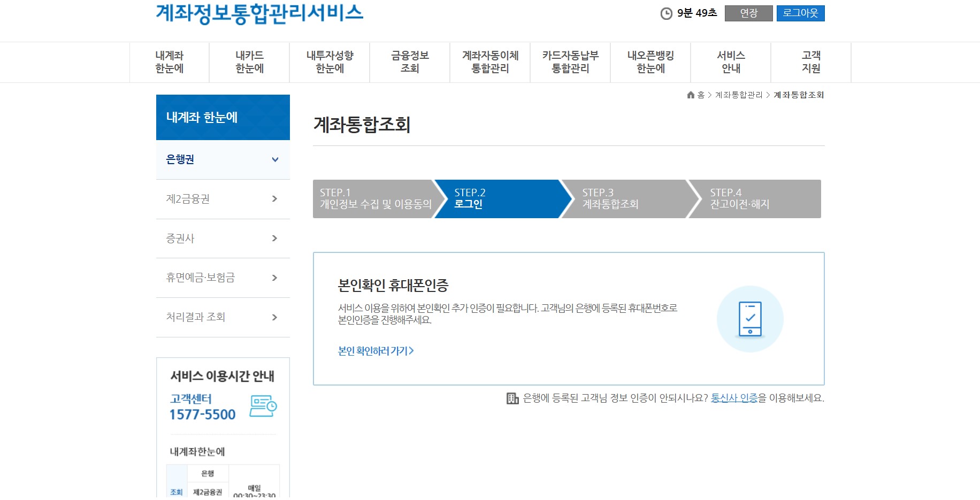Open the 카드자동납부 통합관리 menu
Image resolution: width=980 pixels, height=500 pixels.
click(570, 61)
